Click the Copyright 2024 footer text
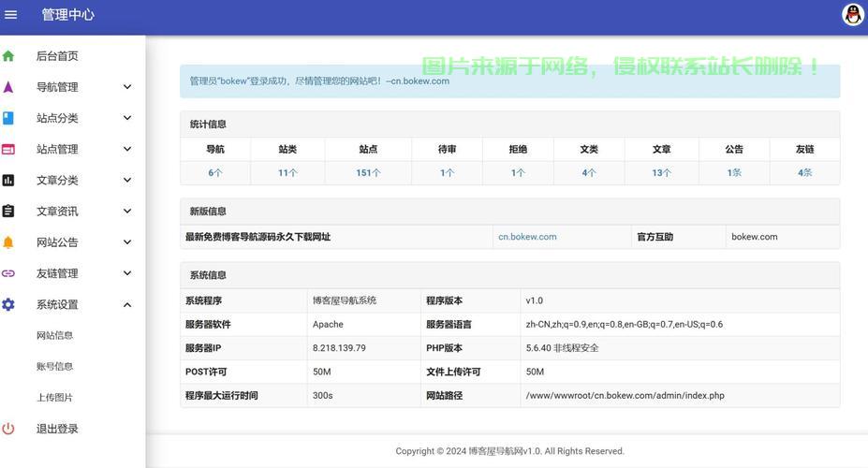 tap(509, 451)
